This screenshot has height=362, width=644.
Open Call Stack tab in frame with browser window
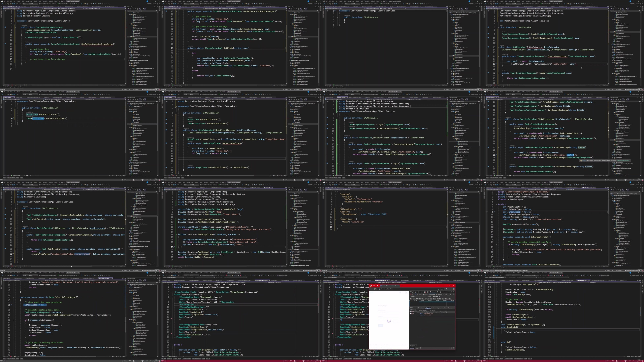(x=325, y=359)
